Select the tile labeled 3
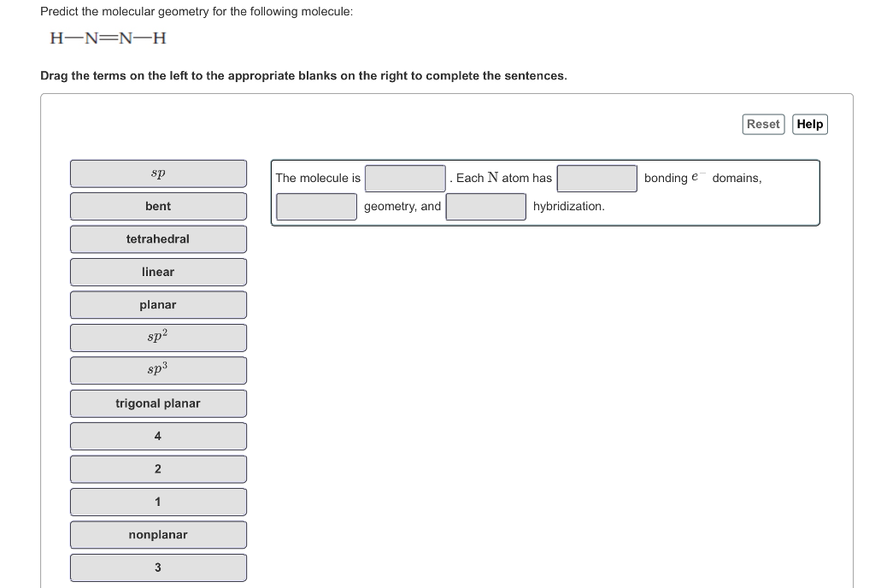875x588 pixels. tap(158, 567)
